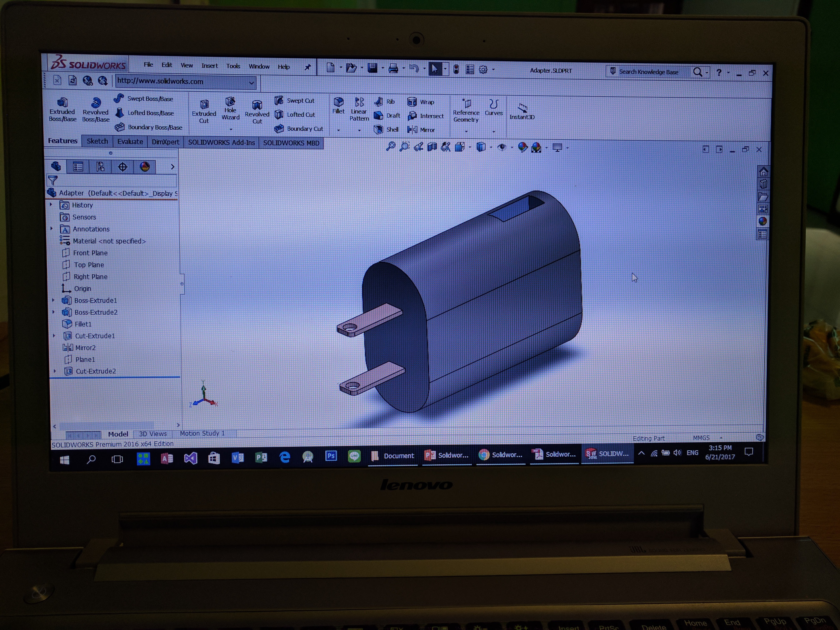Select the Revolved Boss/Base tool
Image resolution: width=840 pixels, height=630 pixels.
96,110
